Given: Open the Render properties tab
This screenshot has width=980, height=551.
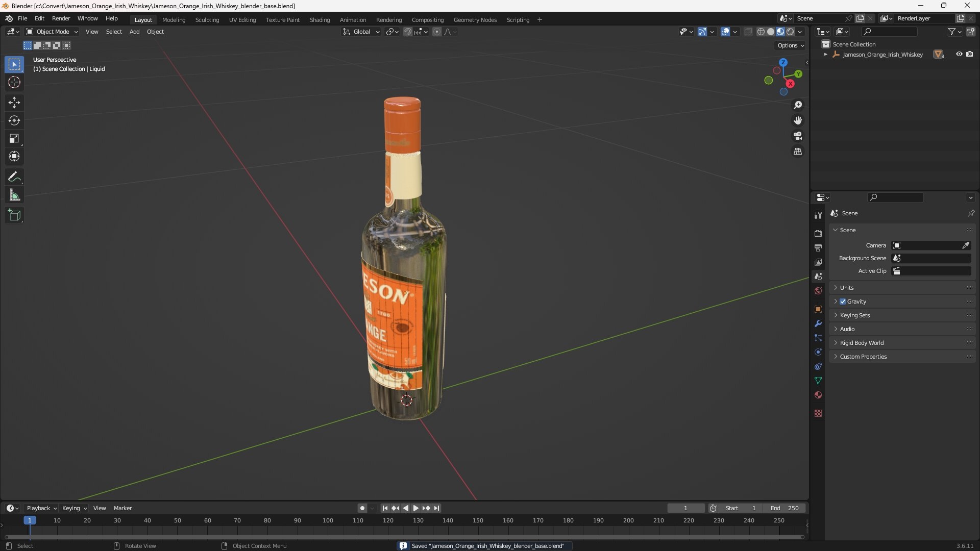Looking at the screenshot, I should tap(818, 233).
